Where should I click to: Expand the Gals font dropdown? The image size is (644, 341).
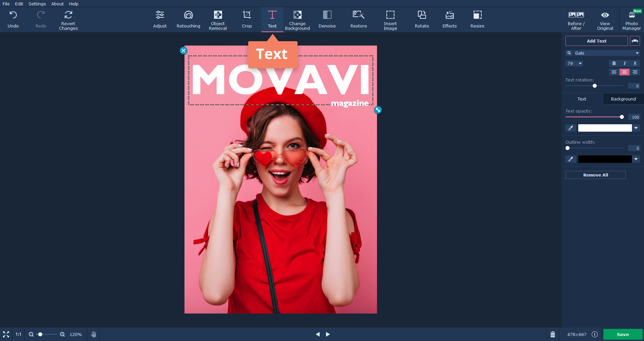(x=637, y=53)
